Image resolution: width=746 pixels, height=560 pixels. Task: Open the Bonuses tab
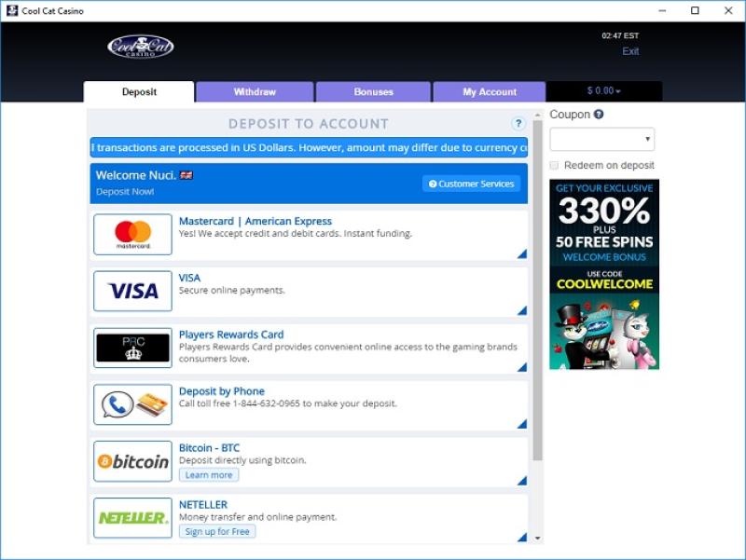(x=373, y=92)
